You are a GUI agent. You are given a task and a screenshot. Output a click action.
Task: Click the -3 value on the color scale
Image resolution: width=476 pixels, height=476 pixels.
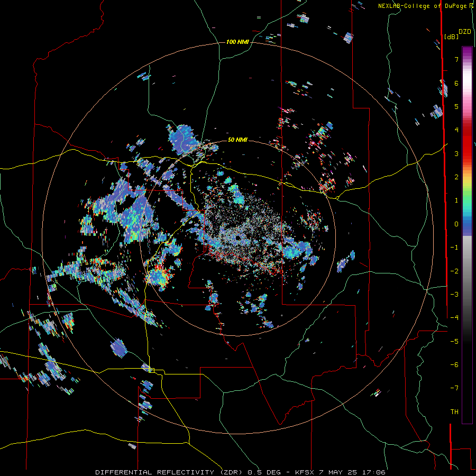coord(454,295)
